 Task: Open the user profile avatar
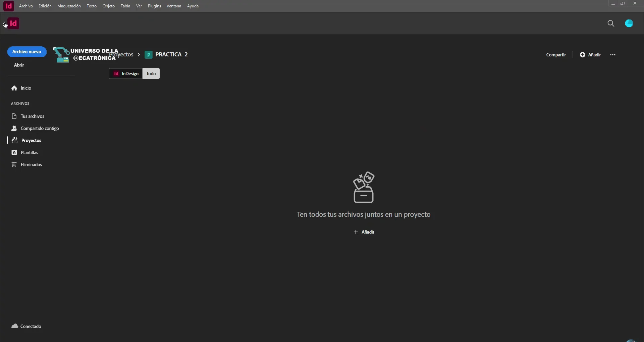629,23
